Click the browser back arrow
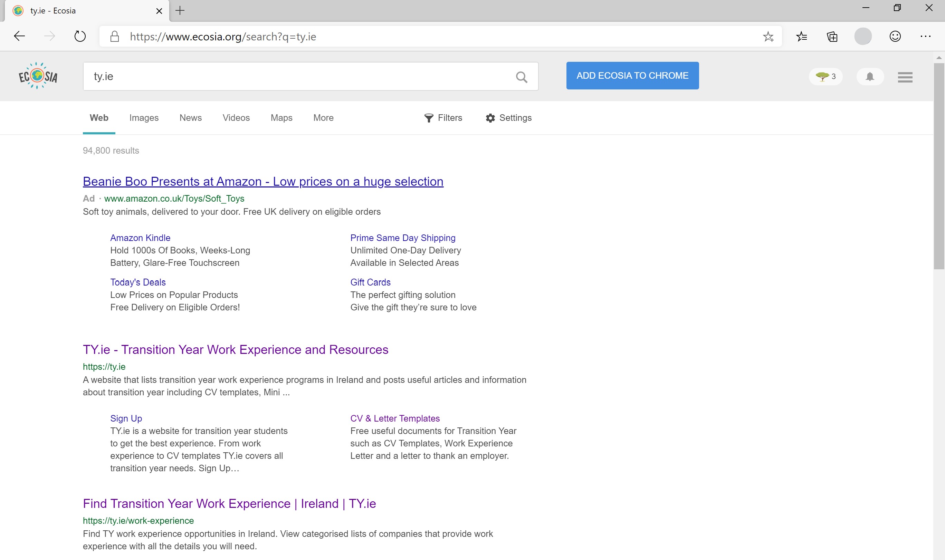This screenshot has height=560, width=945. click(x=19, y=36)
